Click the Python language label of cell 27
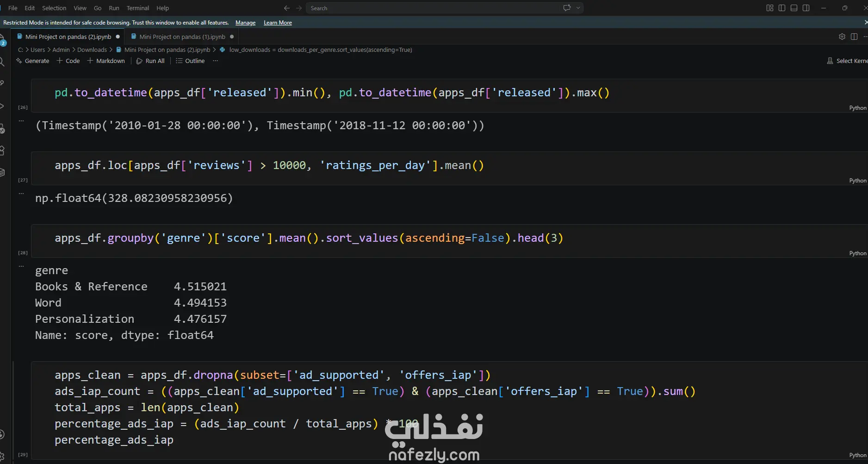Viewport: 868px width, 464px height. [858, 181]
